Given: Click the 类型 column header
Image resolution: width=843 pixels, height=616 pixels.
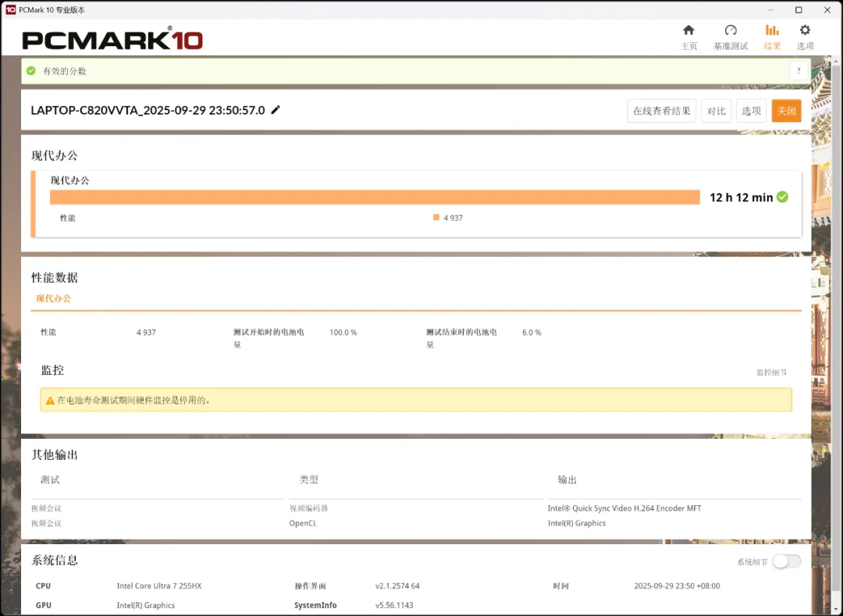Looking at the screenshot, I should [308, 479].
